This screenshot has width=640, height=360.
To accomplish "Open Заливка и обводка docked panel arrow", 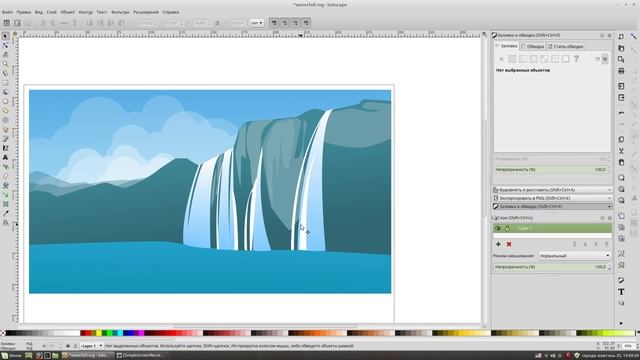I will [609, 207].
